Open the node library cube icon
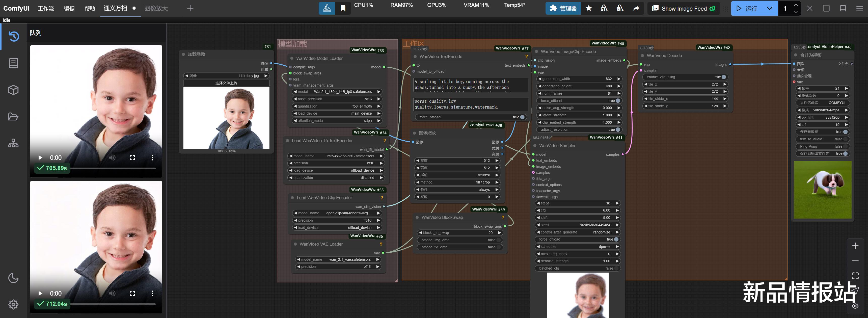This screenshot has width=868, height=318. tap(13, 90)
